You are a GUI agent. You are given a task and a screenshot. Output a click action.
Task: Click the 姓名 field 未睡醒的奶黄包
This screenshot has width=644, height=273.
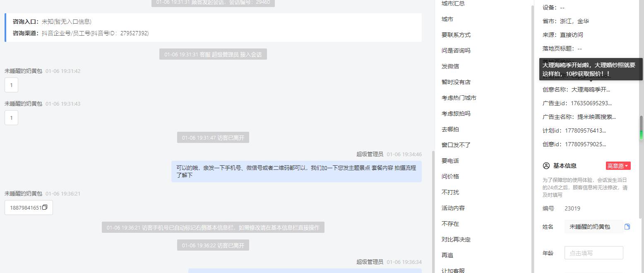tap(593, 227)
